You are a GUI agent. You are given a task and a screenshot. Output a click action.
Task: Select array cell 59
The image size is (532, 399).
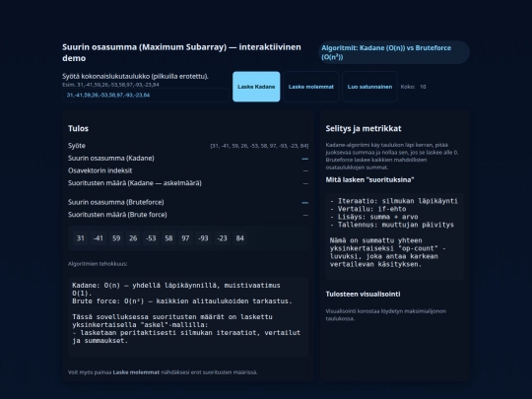pos(116,238)
